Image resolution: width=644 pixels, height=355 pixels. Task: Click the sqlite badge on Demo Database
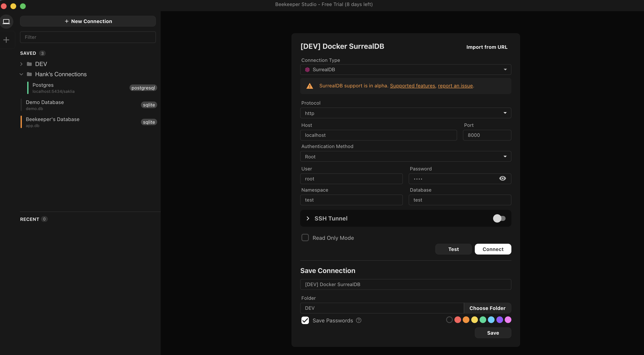click(x=149, y=105)
